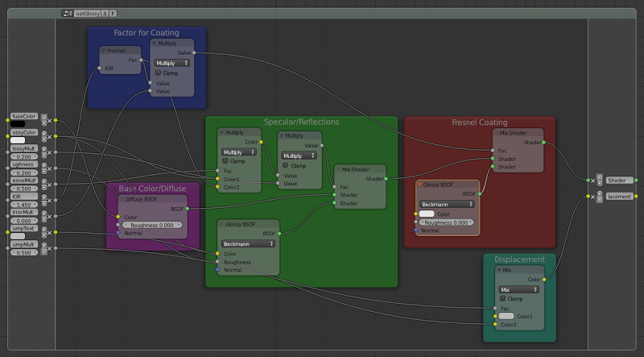Collapse the Specular Mix Shader node
644x357 pixels.
(338, 169)
